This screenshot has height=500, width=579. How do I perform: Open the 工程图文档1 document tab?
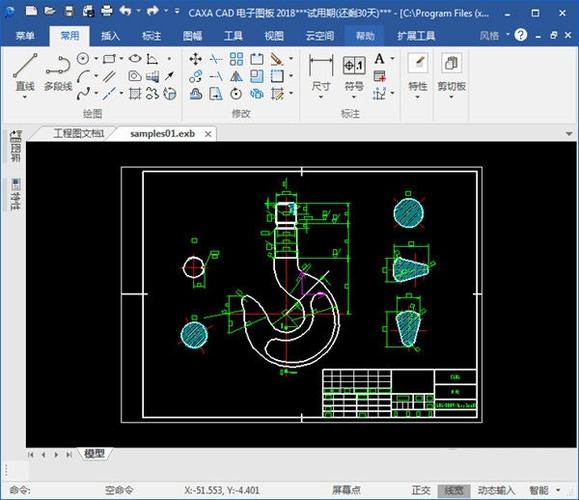79,133
